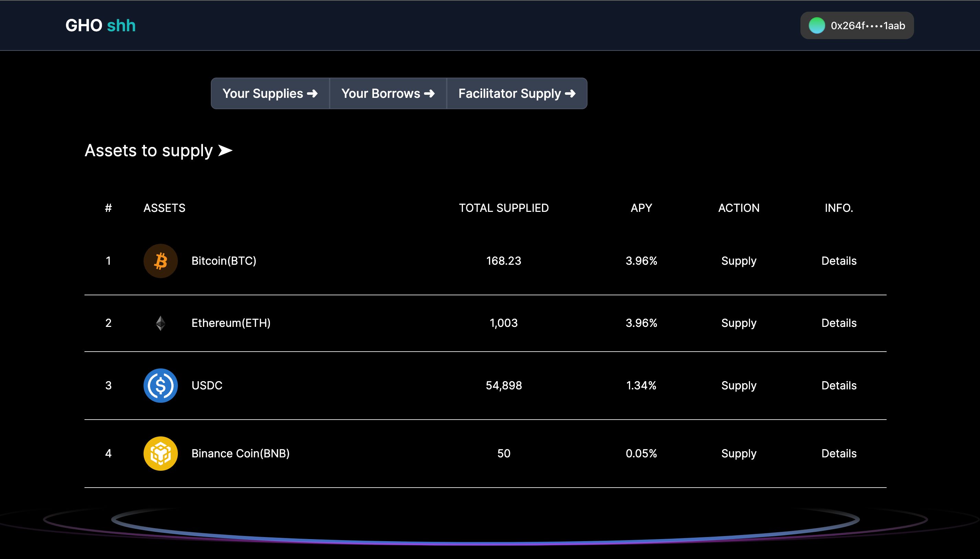
Task: Click the Ethereum 3.96% APY value
Action: (641, 323)
